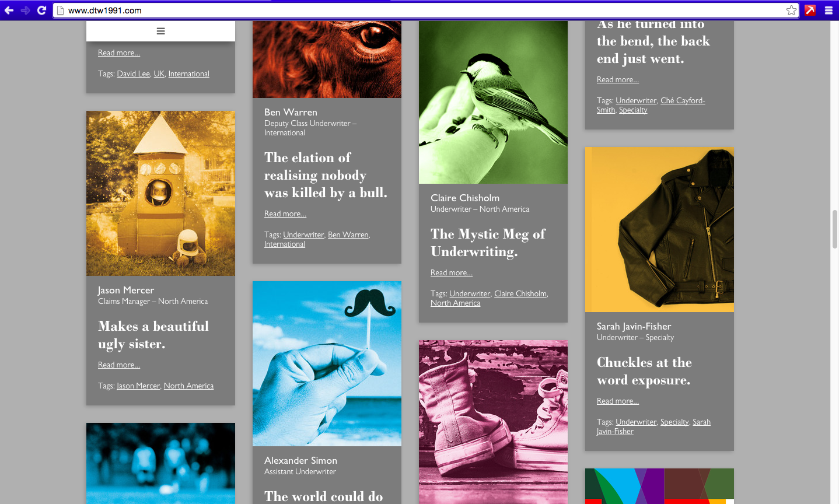Open the moustache on stick image
839x504 pixels.
[327, 364]
